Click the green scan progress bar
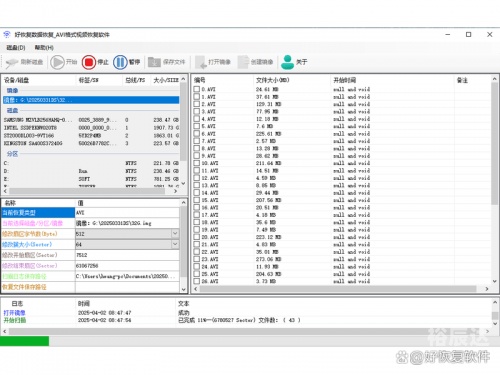This screenshot has height=375, width=500. pos(24,341)
